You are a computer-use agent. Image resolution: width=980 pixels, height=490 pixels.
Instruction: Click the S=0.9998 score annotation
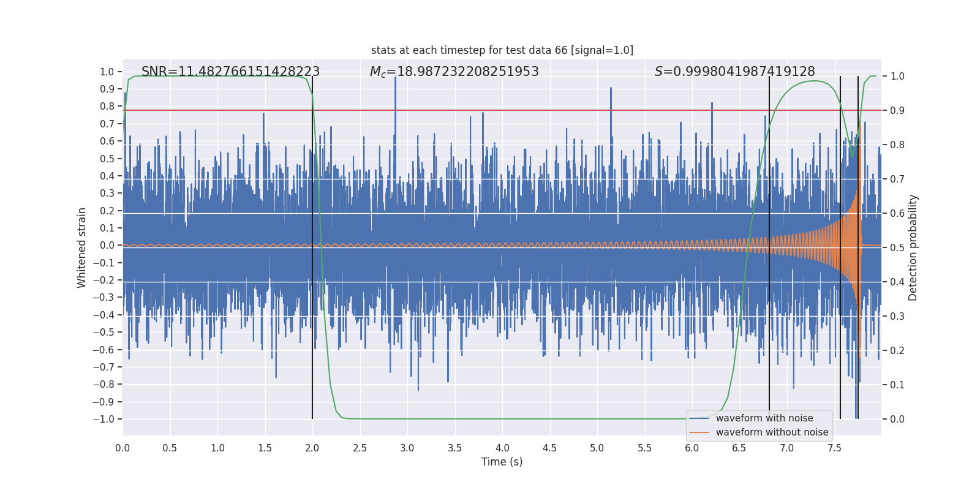click(735, 72)
